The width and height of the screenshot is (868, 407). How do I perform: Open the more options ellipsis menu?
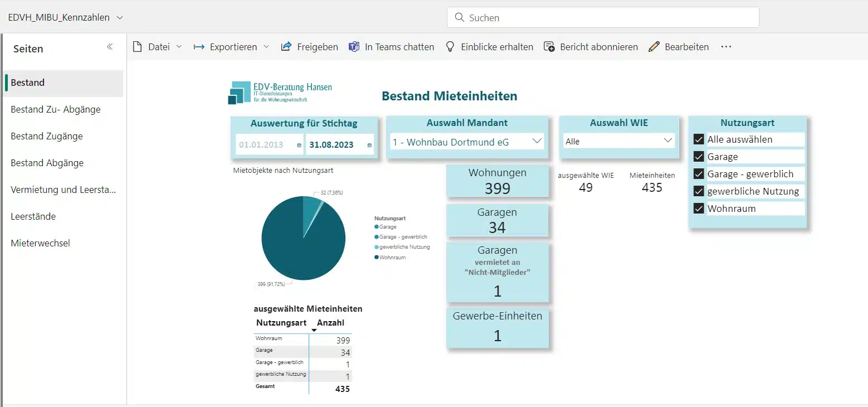point(726,47)
